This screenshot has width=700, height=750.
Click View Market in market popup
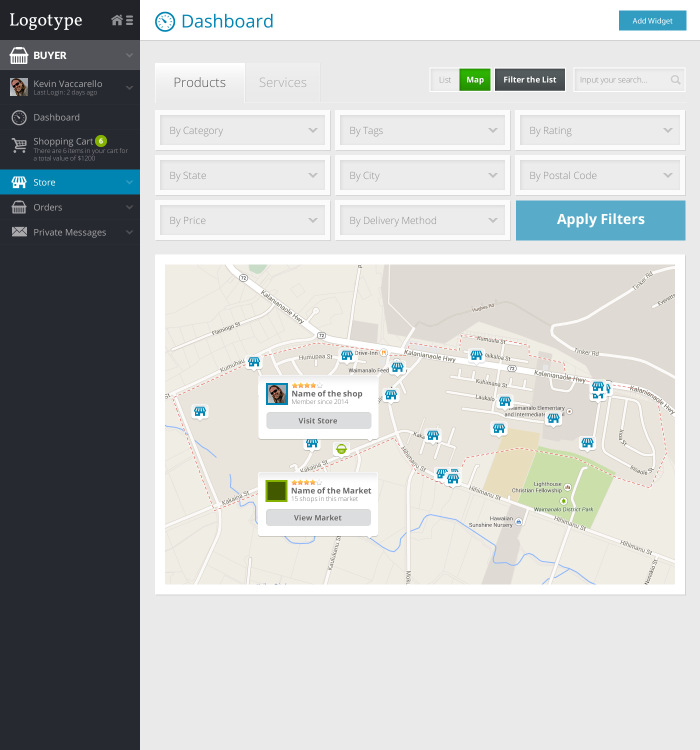pos(318,517)
